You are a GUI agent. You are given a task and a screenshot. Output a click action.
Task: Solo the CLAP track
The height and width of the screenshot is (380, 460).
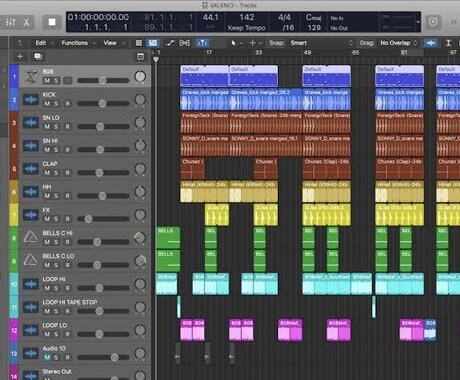pos(56,173)
